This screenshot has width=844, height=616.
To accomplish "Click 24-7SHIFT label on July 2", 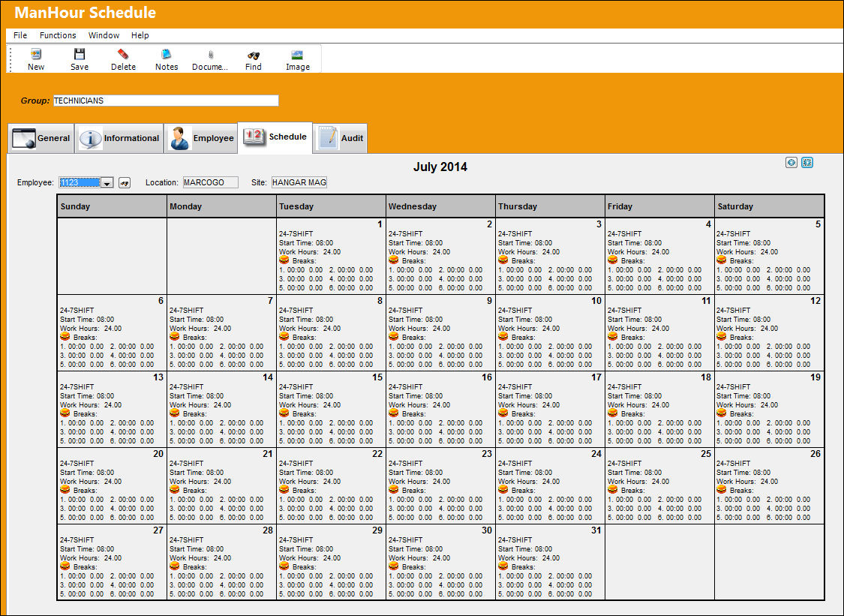I will click(x=405, y=233).
